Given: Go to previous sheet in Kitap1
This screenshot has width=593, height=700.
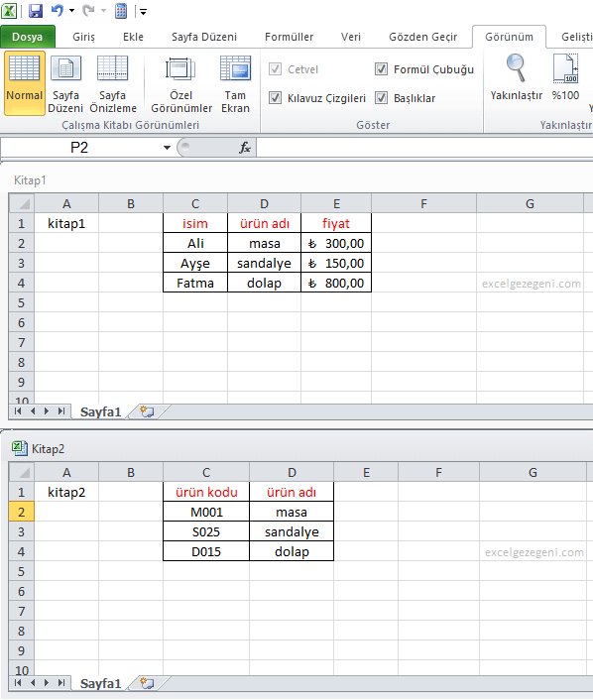Looking at the screenshot, I should pos(32,411).
